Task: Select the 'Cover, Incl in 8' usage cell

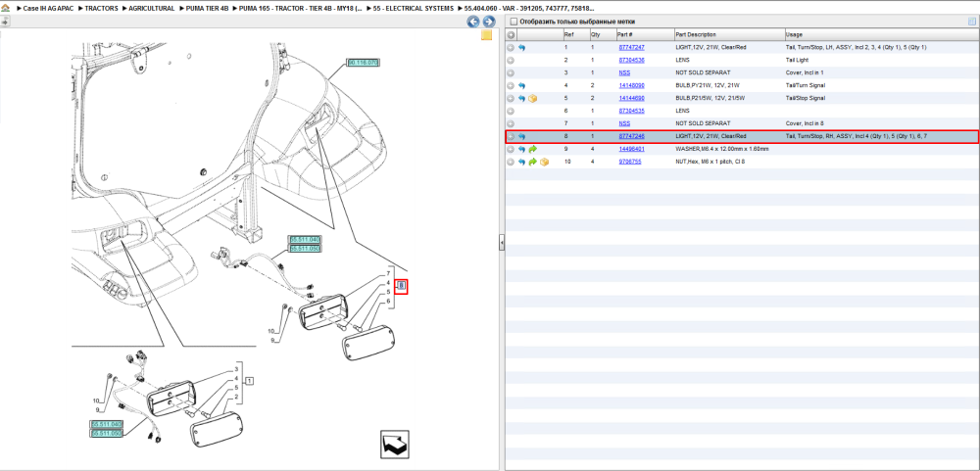Action: (x=805, y=123)
